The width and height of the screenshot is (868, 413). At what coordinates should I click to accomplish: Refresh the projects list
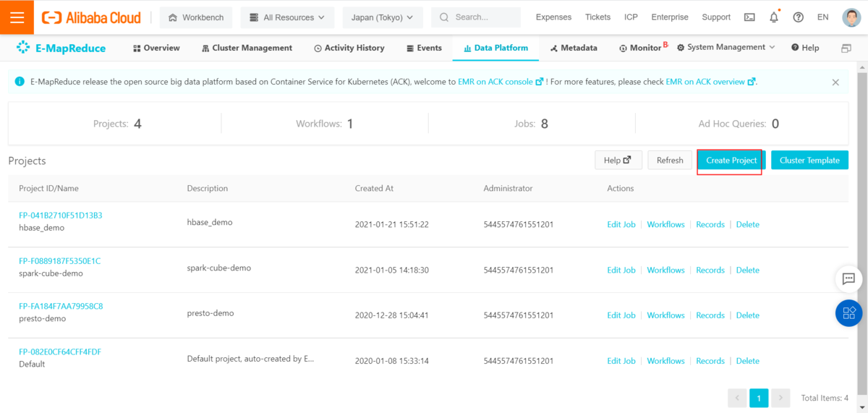pos(670,160)
